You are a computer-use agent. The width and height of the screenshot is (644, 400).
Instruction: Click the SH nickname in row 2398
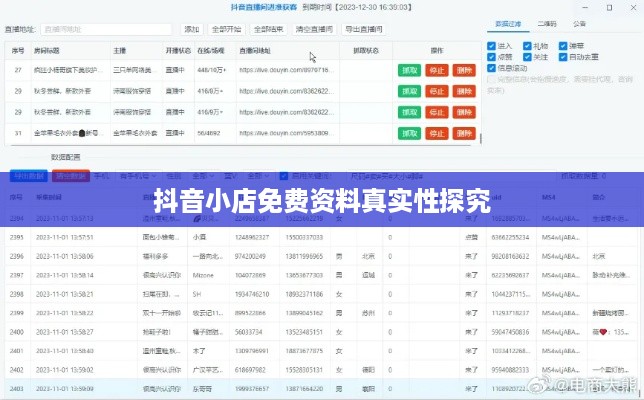197,294
